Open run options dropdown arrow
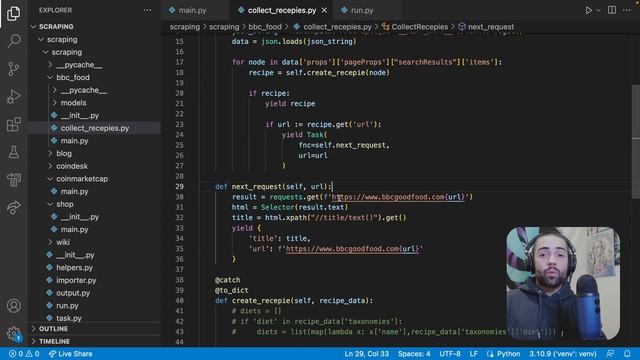The width and height of the screenshot is (640, 360). 598,10
